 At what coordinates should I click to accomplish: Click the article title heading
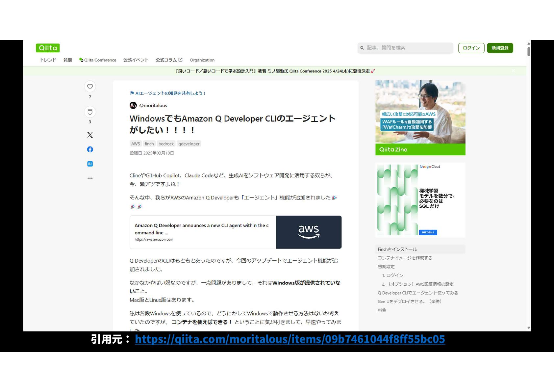click(x=233, y=124)
